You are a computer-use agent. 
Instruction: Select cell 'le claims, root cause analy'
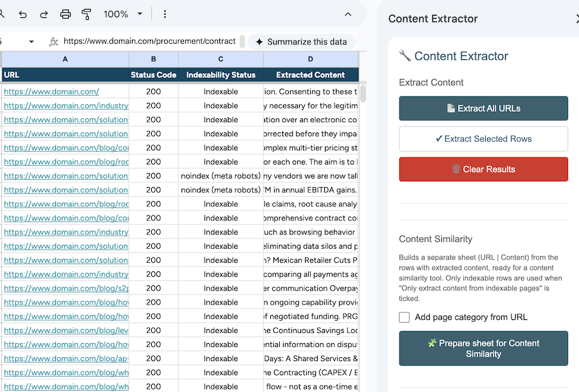(311, 204)
